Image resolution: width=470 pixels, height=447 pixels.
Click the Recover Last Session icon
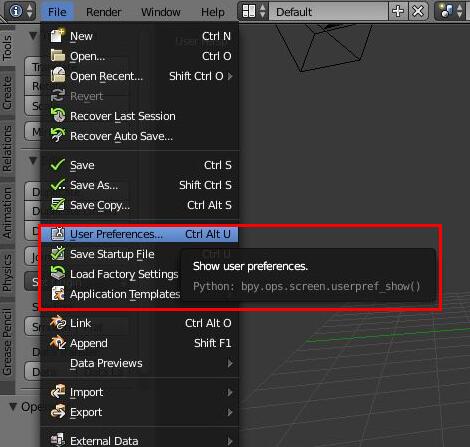pyautogui.click(x=58, y=116)
